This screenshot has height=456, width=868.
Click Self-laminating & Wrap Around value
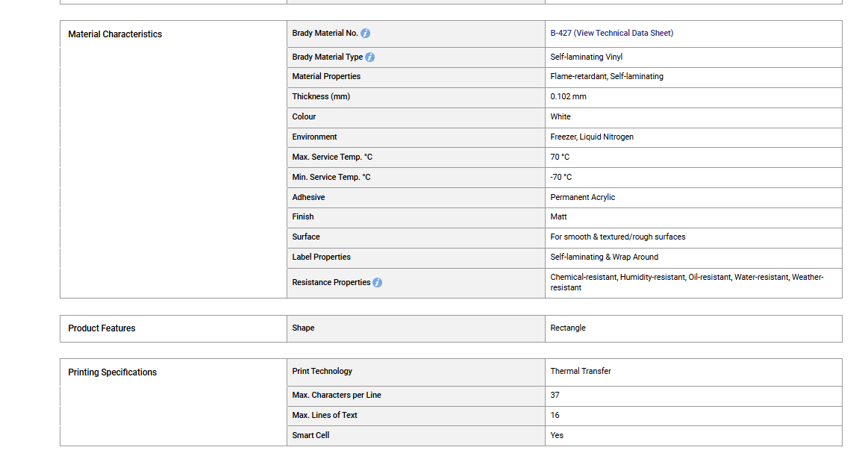(x=604, y=257)
